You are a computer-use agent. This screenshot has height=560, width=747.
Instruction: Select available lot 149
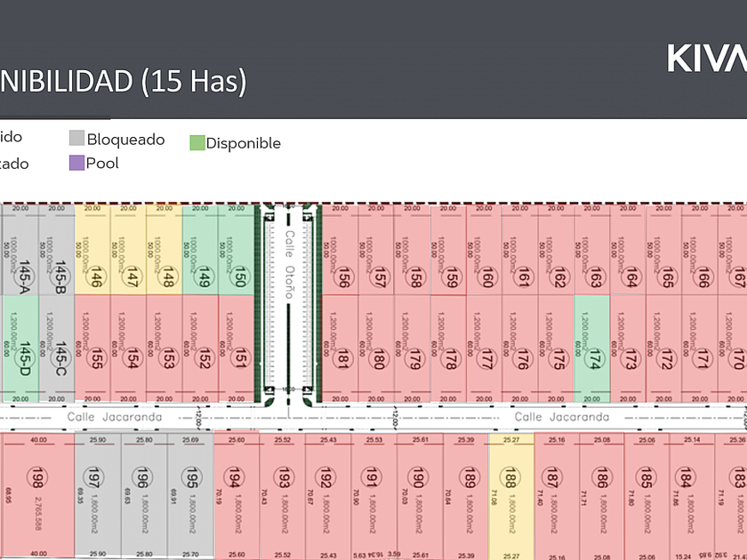coord(200,250)
